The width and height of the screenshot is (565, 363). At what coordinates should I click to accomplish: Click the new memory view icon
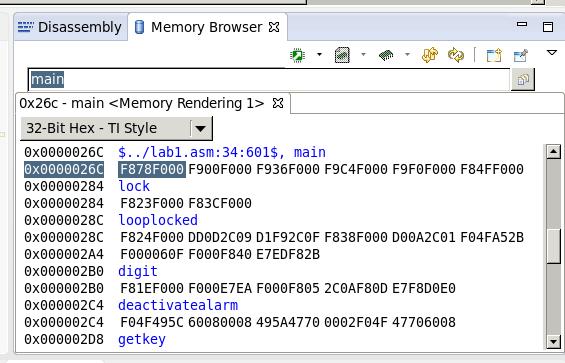click(494, 56)
